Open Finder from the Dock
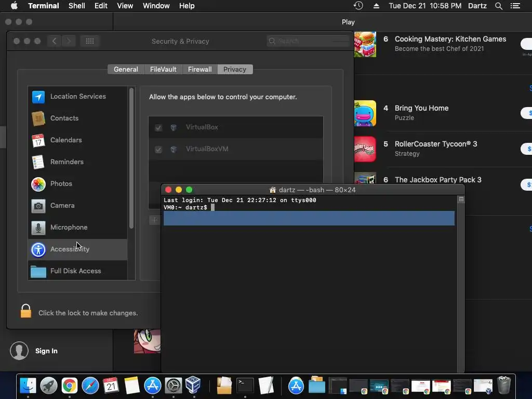Screen dimensions: 532x399 (x=28, y=386)
